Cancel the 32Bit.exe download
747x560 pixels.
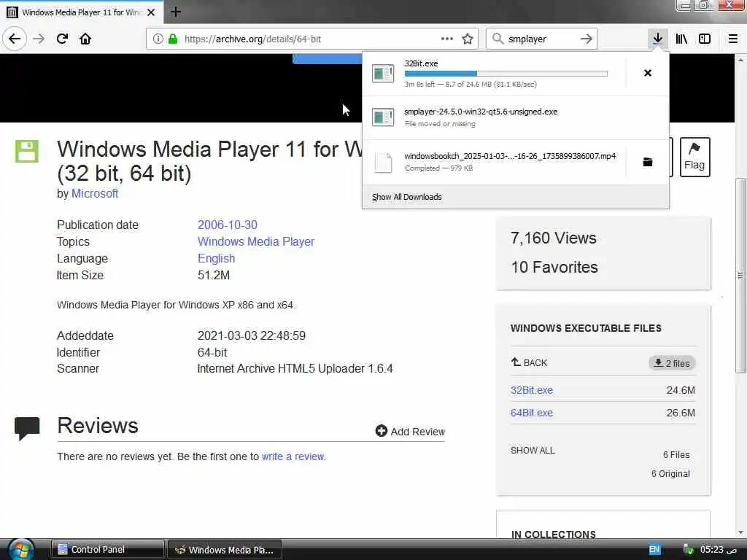tap(648, 73)
